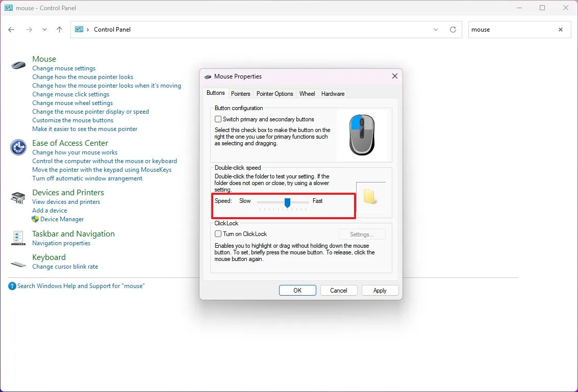This screenshot has width=578, height=392.
Task: Turn on ClickLock
Action: click(218, 233)
